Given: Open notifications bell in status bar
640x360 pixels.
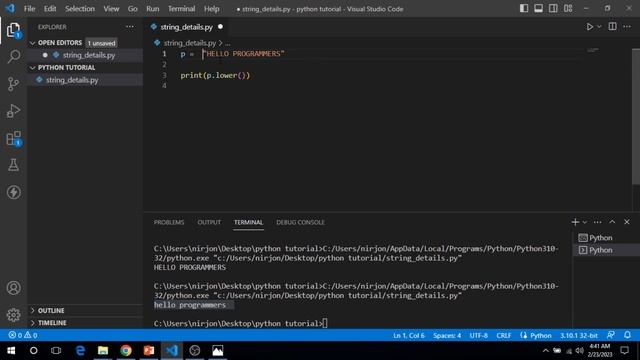Looking at the screenshot, I should [x=627, y=335].
